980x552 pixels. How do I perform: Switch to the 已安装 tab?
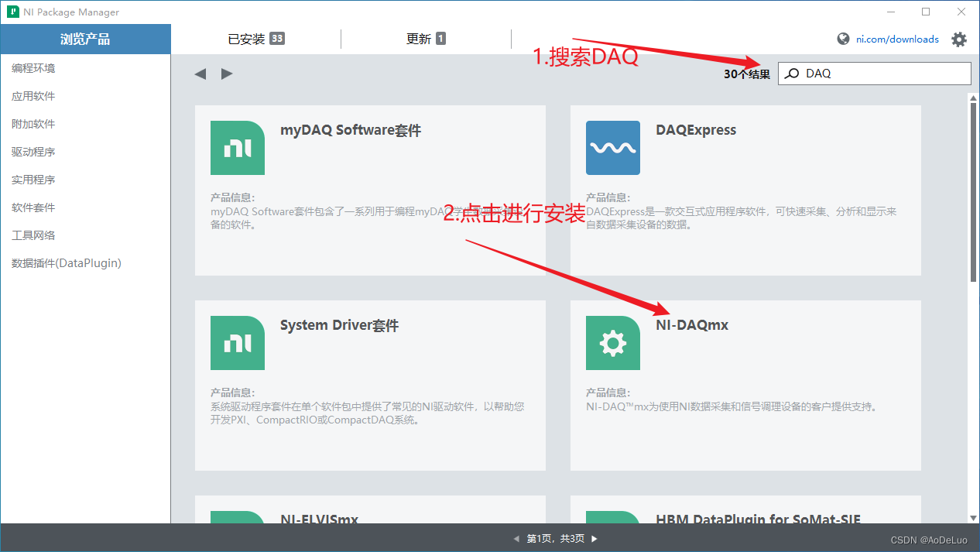(255, 39)
